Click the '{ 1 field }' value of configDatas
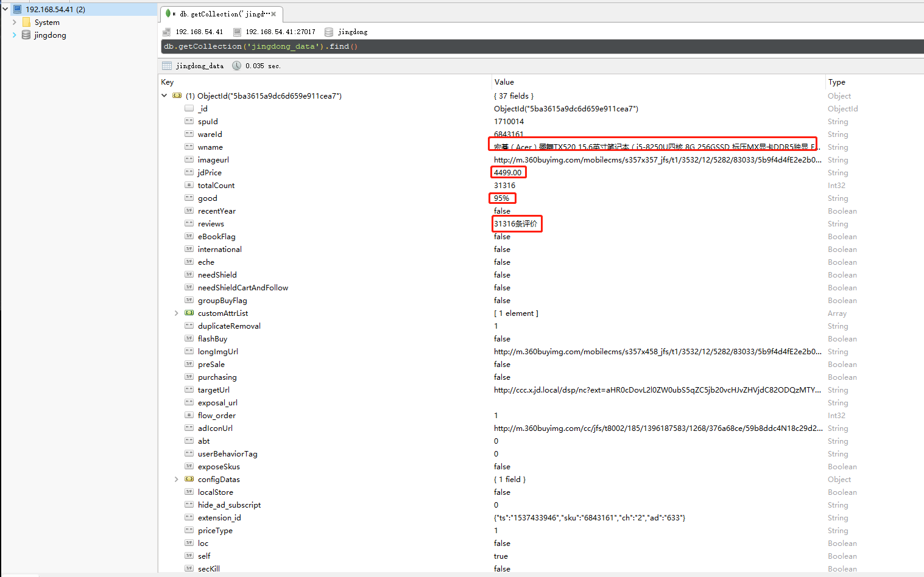This screenshot has width=924, height=577. click(510, 479)
